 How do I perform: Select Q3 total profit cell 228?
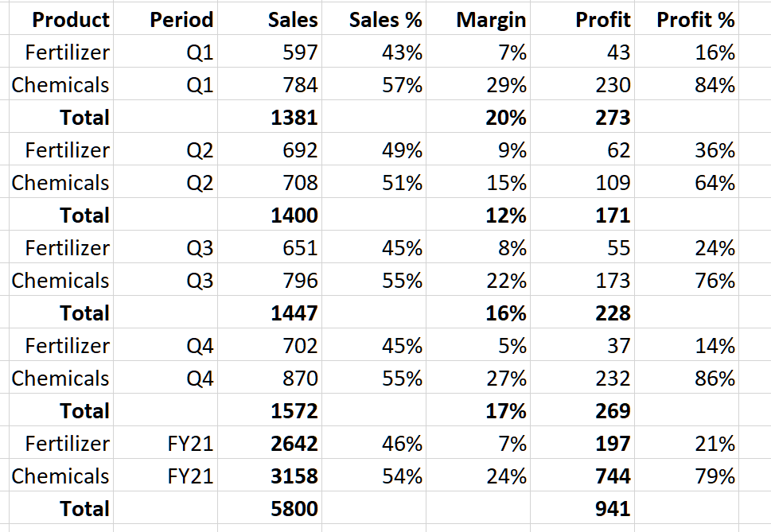click(x=613, y=313)
